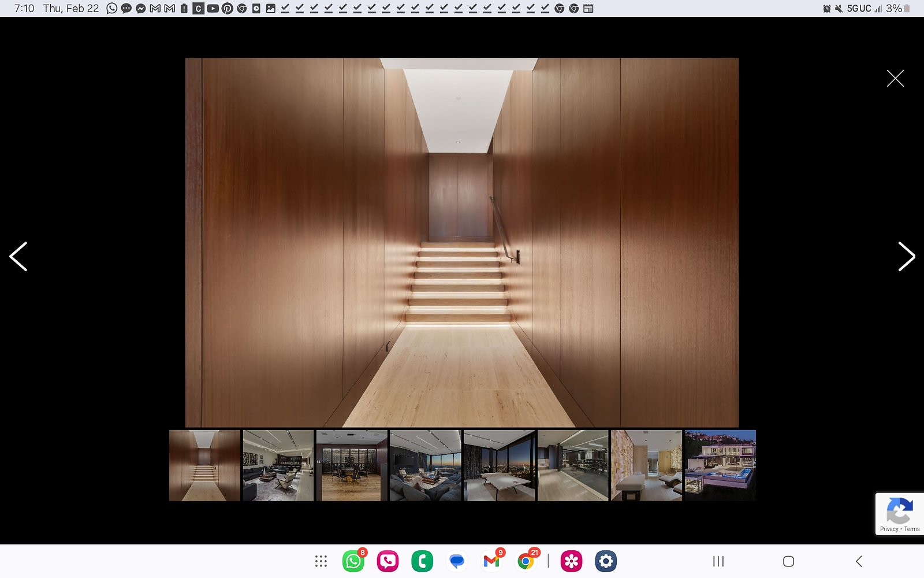The image size is (924, 578).
Task: Open Gmail from the taskbar
Action: [491, 561]
